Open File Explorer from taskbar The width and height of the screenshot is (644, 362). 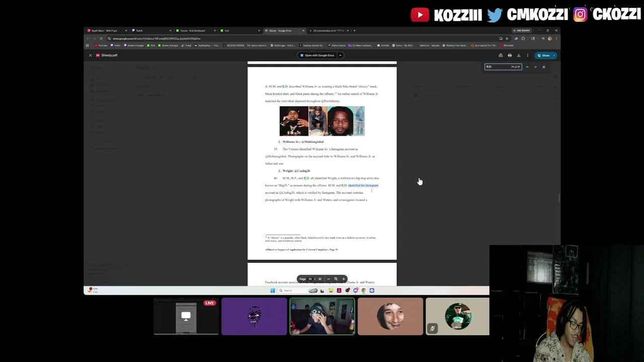click(x=331, y=291)
